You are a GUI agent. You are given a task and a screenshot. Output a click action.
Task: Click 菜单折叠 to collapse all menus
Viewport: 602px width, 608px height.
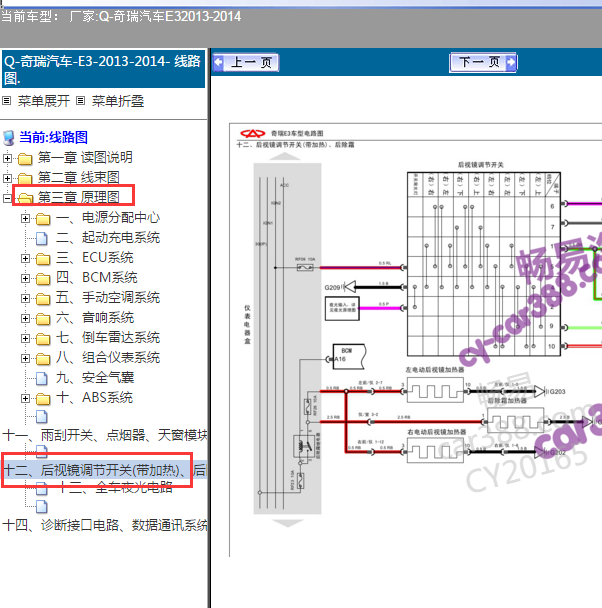pyautogui.click(x=118, y=101)
